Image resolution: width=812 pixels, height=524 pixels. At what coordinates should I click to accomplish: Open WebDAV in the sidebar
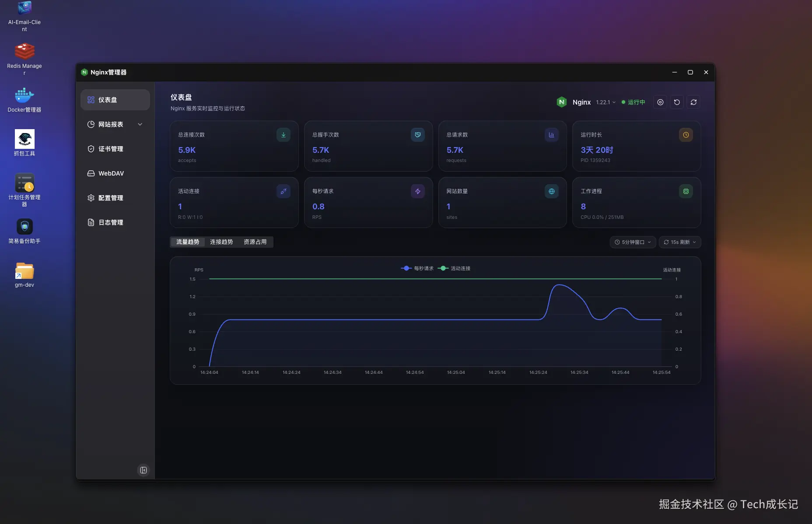pyautogui.click(x=115, y=173)
